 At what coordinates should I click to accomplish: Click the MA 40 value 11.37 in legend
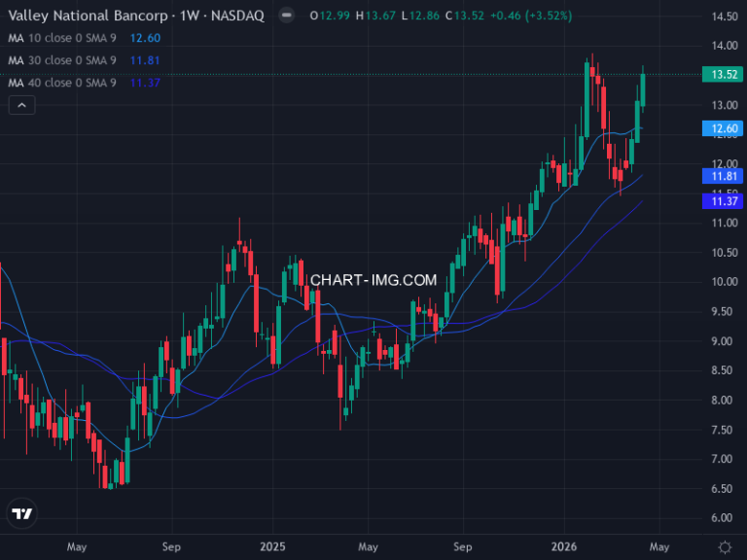coord(145,83)
